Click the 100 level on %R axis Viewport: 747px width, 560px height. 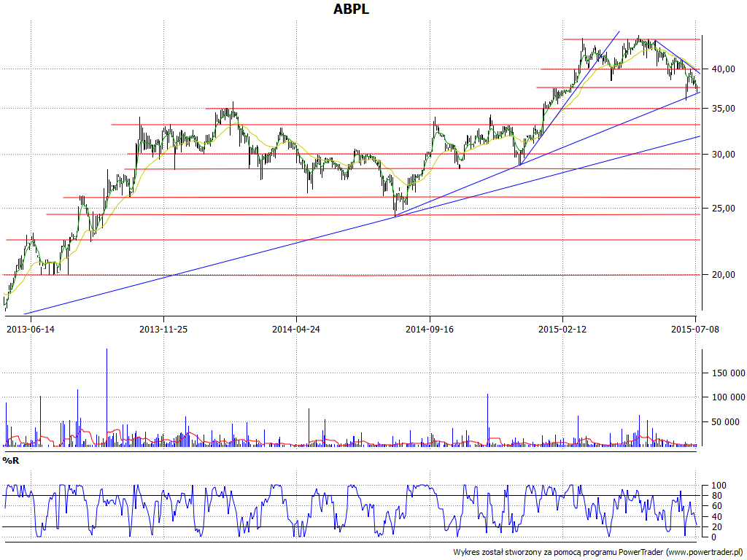719,486
